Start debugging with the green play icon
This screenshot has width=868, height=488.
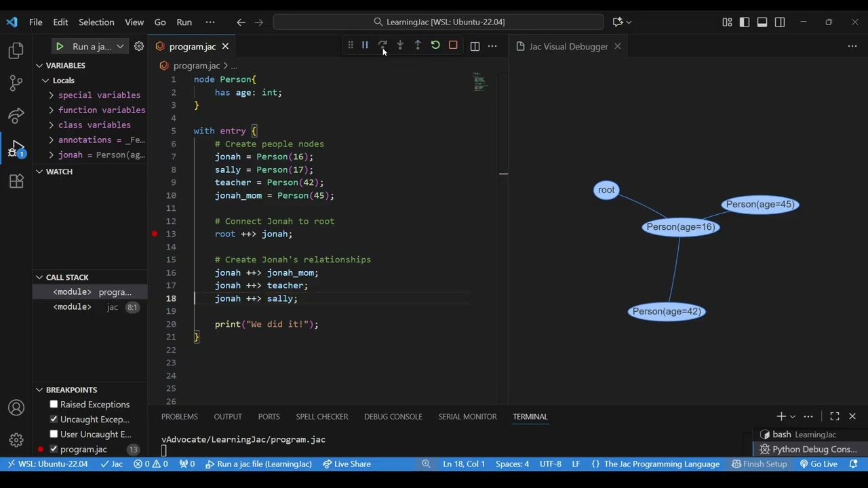(x=60, y=47)
